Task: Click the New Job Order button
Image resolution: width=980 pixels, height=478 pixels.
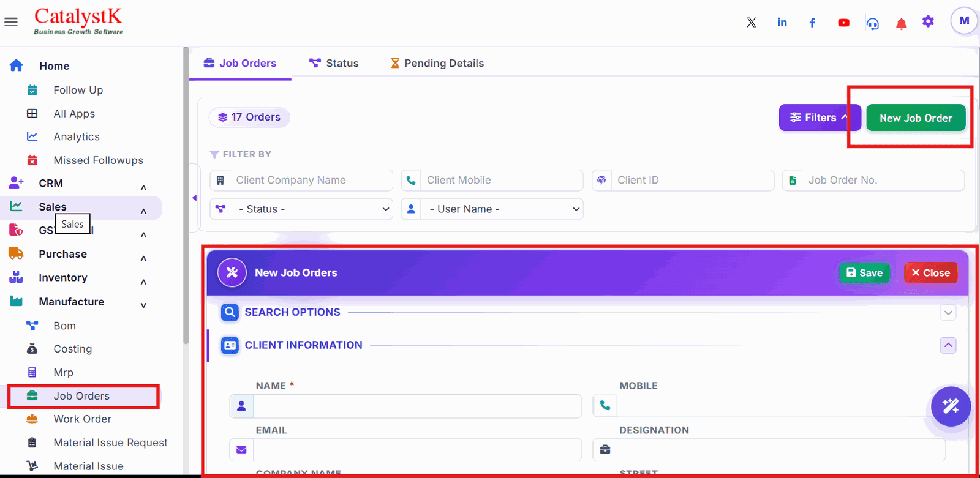Action: point(916,118)
